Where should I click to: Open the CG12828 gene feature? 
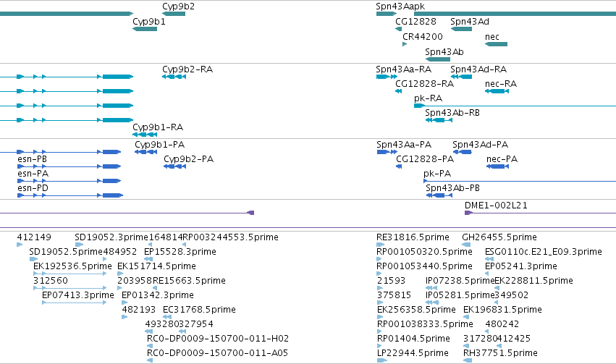tap(398, 29)
